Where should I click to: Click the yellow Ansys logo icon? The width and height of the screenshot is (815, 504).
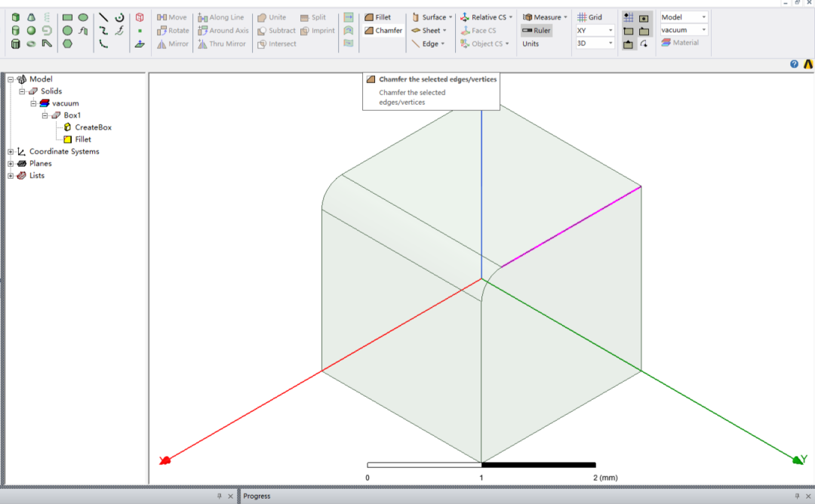pos(808,64)
